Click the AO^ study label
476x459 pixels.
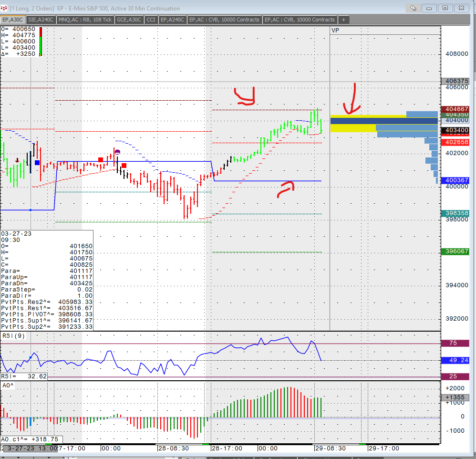point(8,386)
